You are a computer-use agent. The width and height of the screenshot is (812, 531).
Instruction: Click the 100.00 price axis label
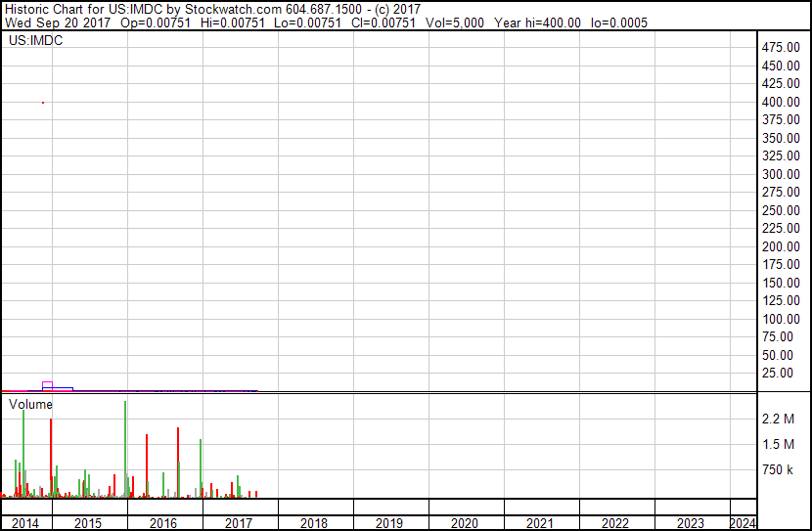click(783, 319)
